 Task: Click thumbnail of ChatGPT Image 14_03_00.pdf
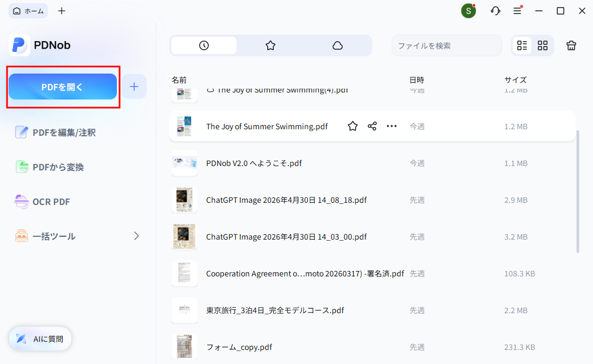[185, 236]
